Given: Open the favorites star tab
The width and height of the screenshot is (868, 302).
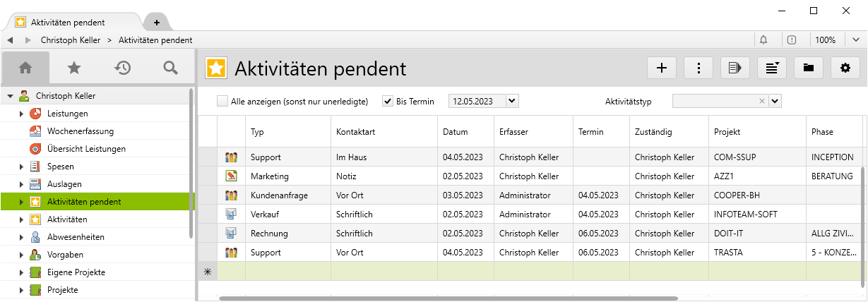Looking at the screenshot, I should tap(74, 68).
